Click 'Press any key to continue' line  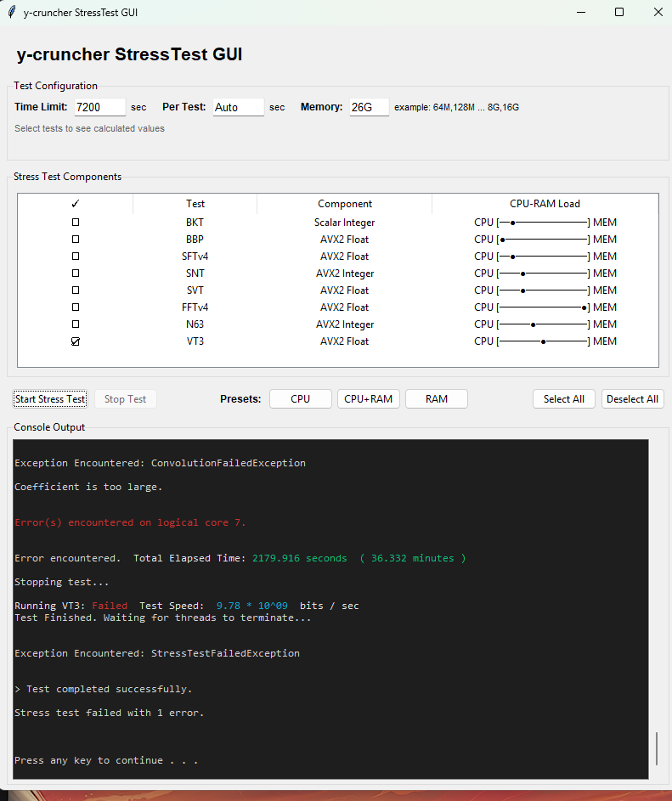pos(106,760)
